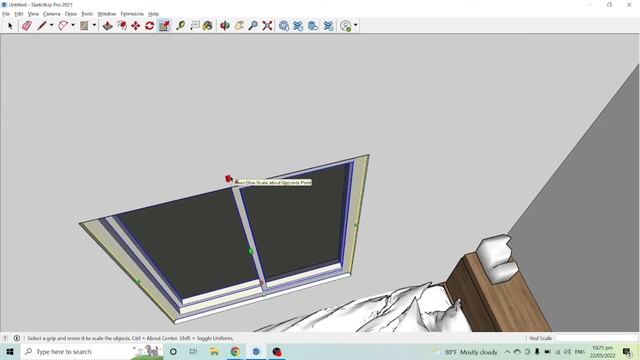640x360 pixels.
Task: Switch to SketchUp taskbar icon
Action: click(256, 351)
